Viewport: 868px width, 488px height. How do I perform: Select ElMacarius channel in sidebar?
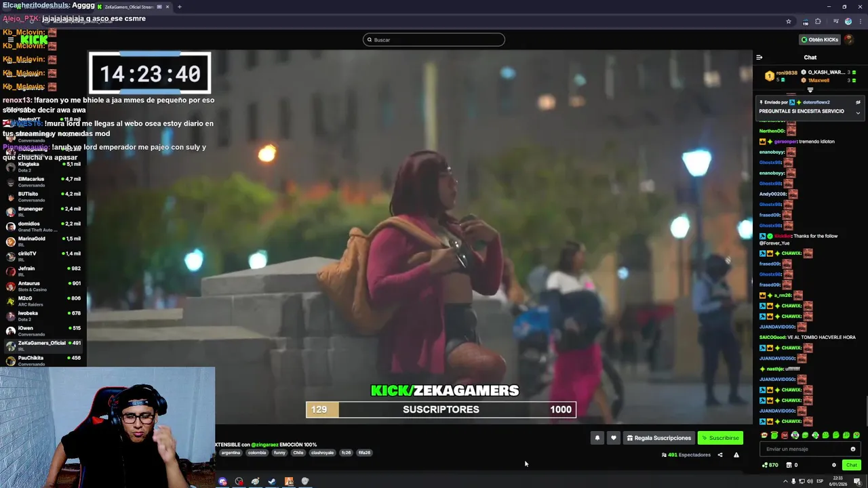click(43, 182)
